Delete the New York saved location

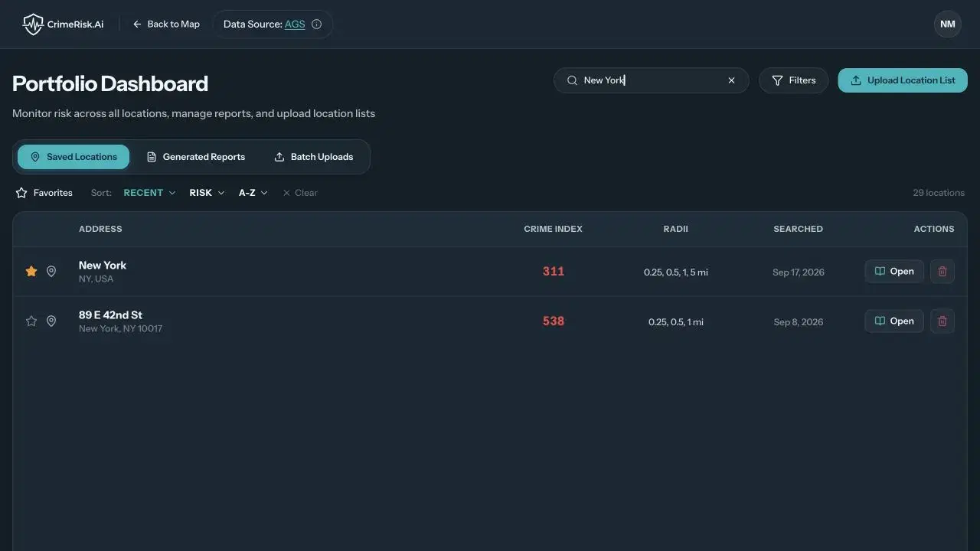[942, 272]
